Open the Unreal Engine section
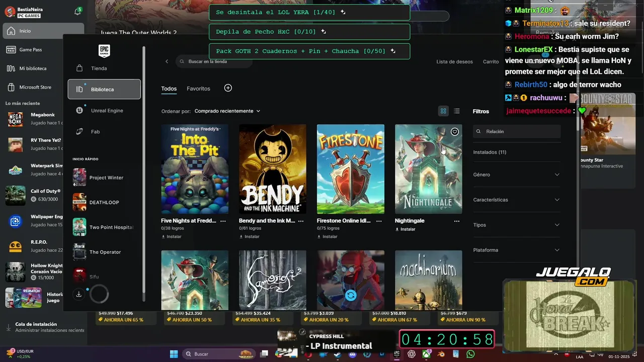The image size is (644, 362). pyautogui.click(x=104, y=111)
